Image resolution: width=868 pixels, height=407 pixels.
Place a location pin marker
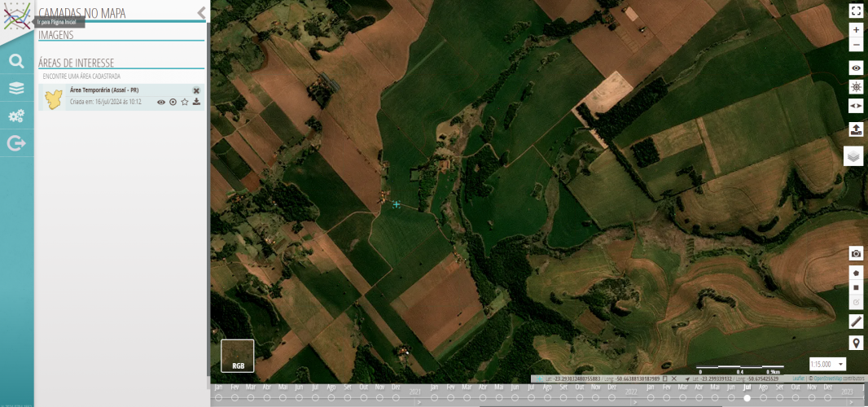pos(856,343)
